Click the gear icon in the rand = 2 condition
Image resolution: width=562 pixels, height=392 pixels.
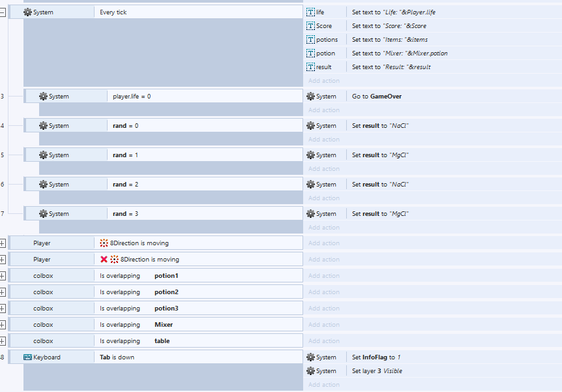coord(43,185)
